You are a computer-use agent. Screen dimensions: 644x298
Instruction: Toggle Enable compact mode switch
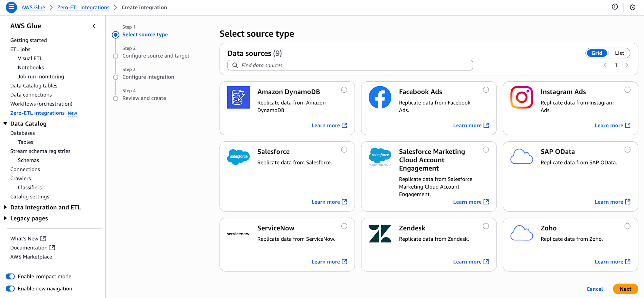tap(10, 276)
